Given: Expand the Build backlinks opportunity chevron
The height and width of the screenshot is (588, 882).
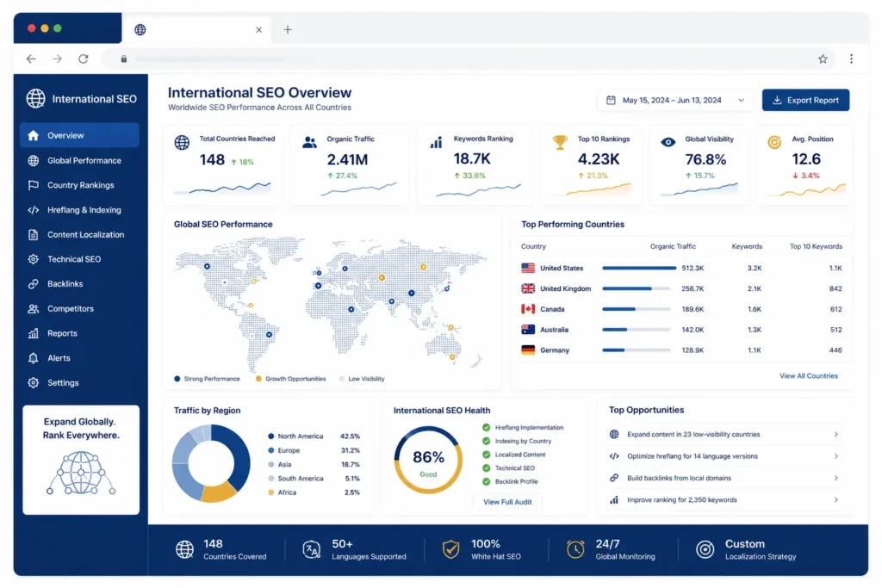Looking at the screenshot, I should [x=836, y=479].
